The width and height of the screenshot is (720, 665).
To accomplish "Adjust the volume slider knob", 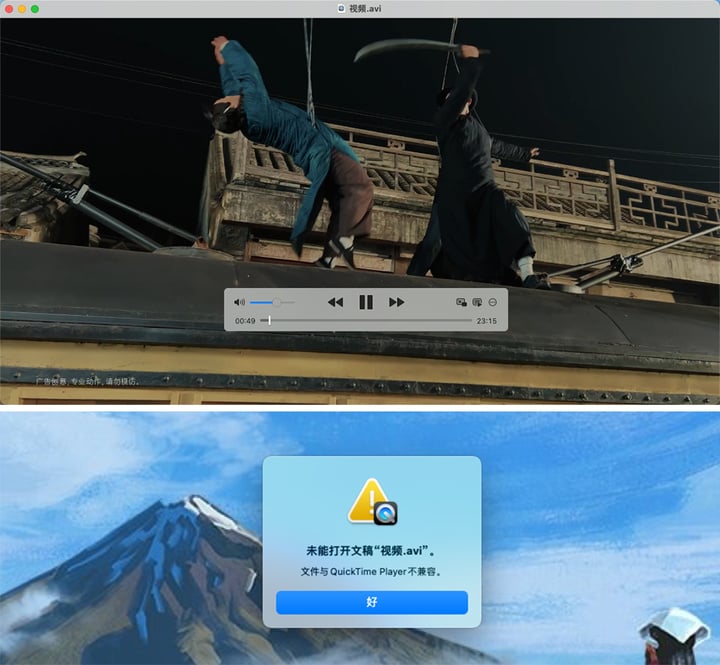I will click(x=276, y=302).
